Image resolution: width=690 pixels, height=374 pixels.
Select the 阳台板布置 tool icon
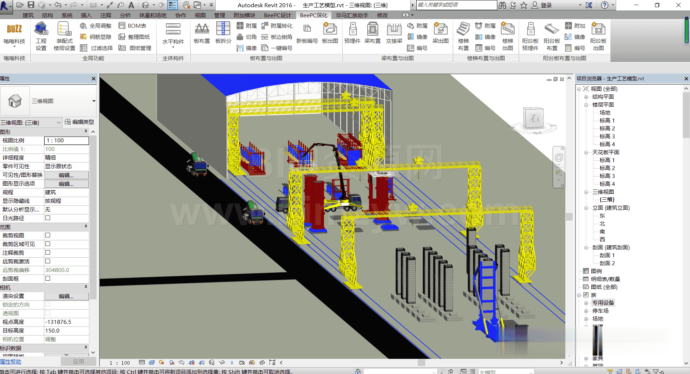coord(551,36)
